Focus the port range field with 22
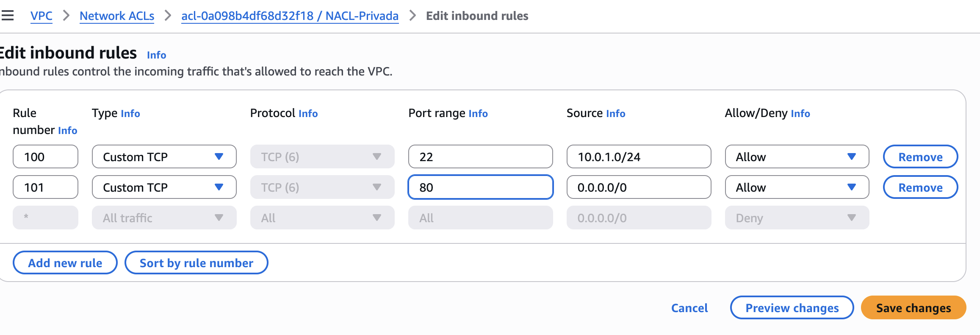The image size is (980, 335). [x=480, y=157]
